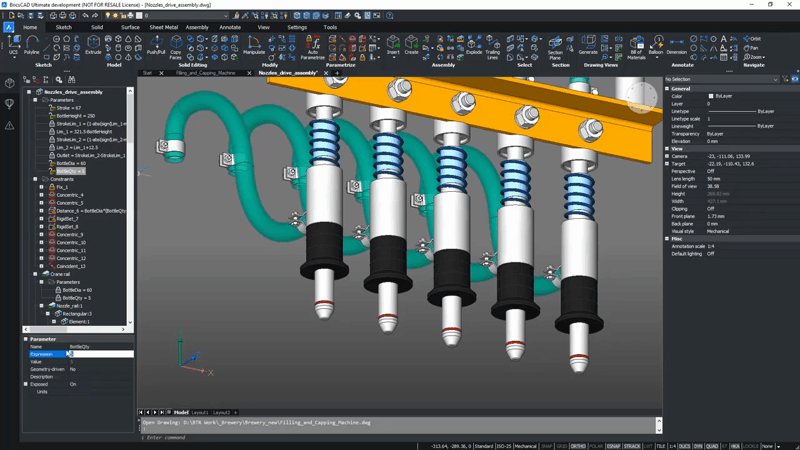
Task: Select the BottleQty = 5 parameter
Action: coord(70,171)
